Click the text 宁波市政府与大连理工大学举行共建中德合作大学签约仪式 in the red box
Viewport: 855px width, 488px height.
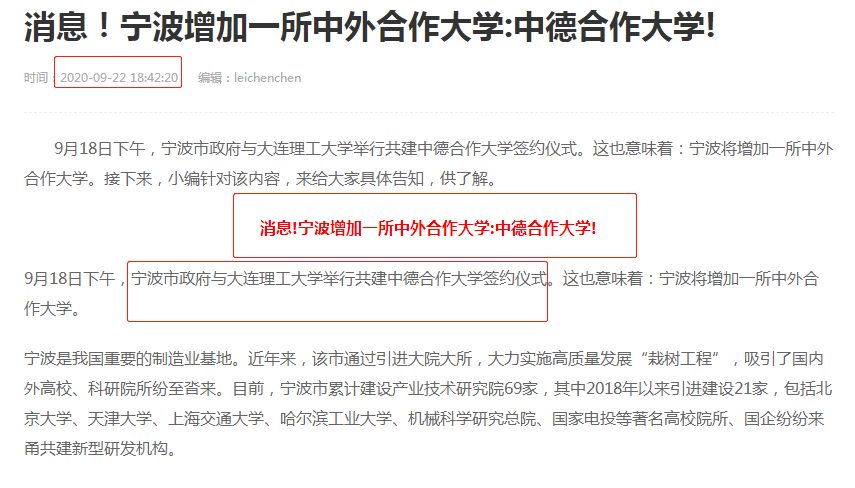tap(339, 279)
